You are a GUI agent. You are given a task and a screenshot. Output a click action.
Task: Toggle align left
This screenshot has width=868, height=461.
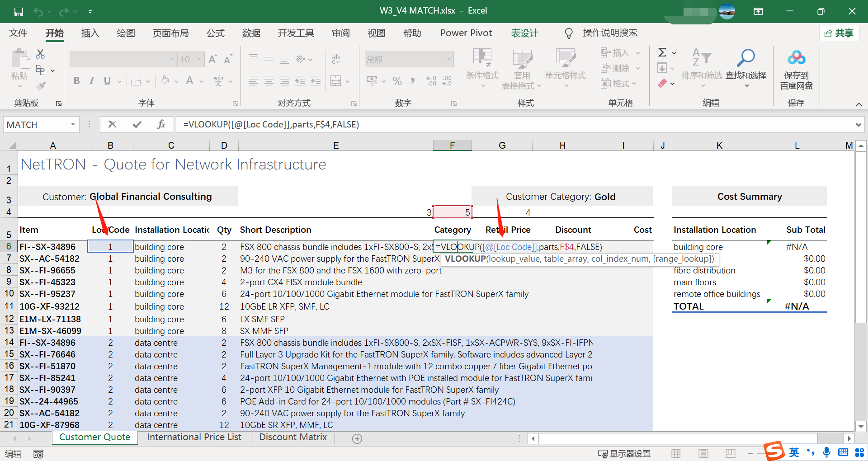click(x=254, y=81)
